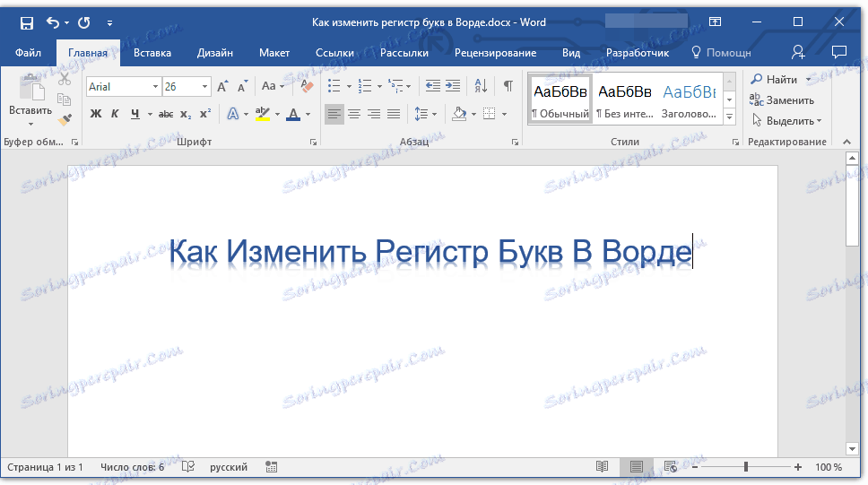Open line spacing options
This screenshot has height=485, width=868.
425,114
